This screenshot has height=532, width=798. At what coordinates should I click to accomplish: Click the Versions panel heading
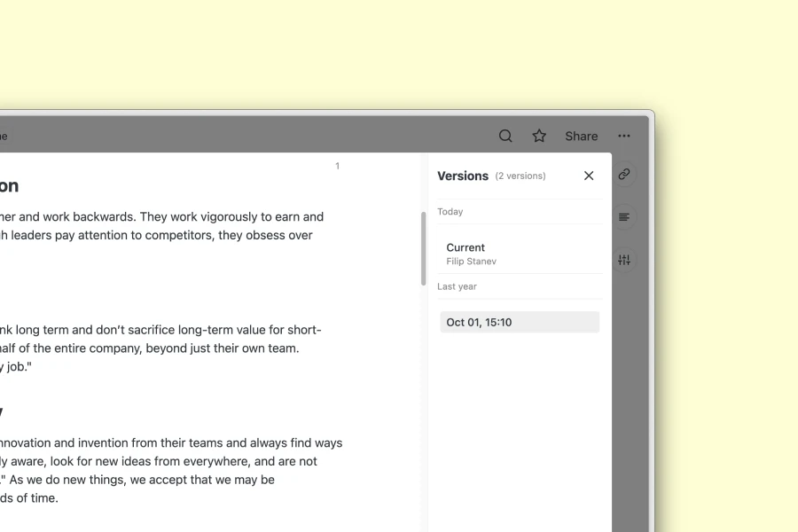[463, 176]
